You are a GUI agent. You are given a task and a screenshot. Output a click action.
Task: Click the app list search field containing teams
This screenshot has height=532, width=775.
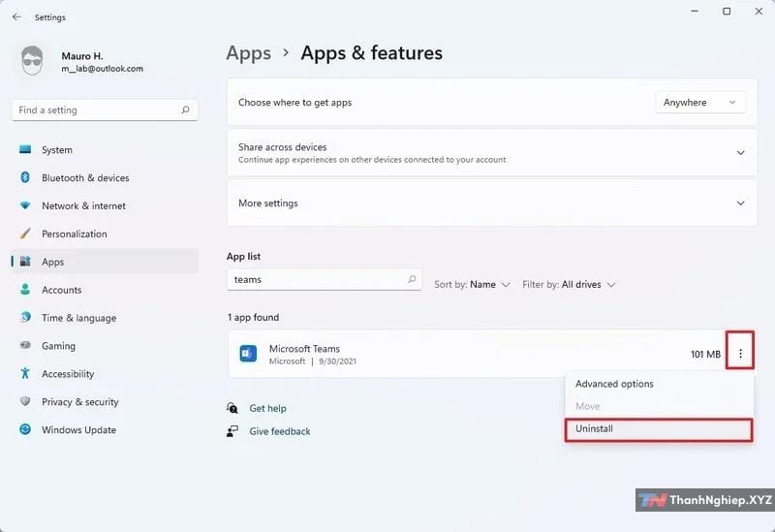click(325, 279)
